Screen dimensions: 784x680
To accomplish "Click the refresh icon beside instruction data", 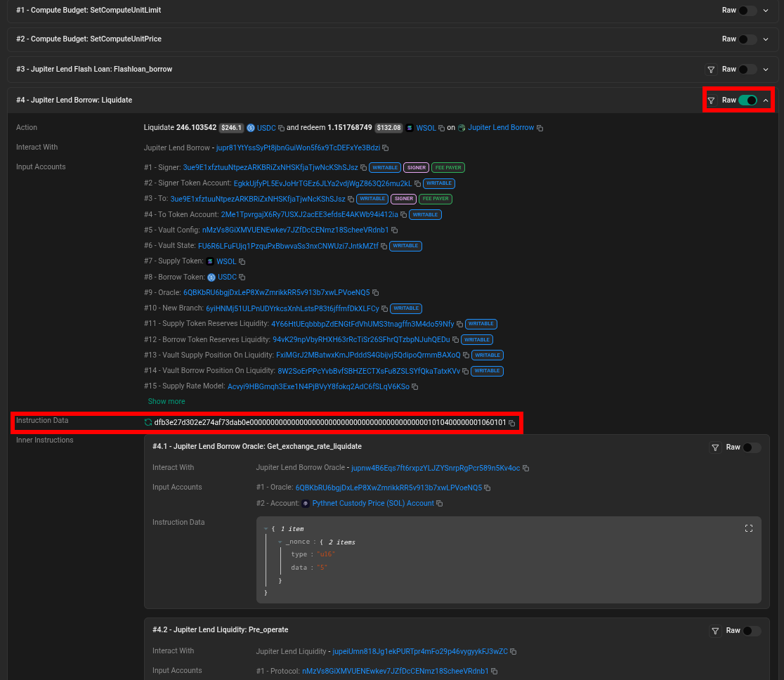I will tap(148, 422).
